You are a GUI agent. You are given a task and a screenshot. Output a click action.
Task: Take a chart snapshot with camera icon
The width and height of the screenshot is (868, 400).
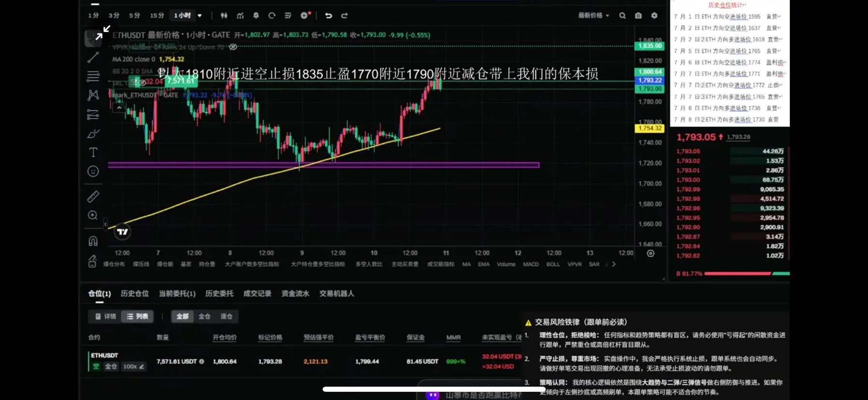pyautogui.click(x=638, y=15)
